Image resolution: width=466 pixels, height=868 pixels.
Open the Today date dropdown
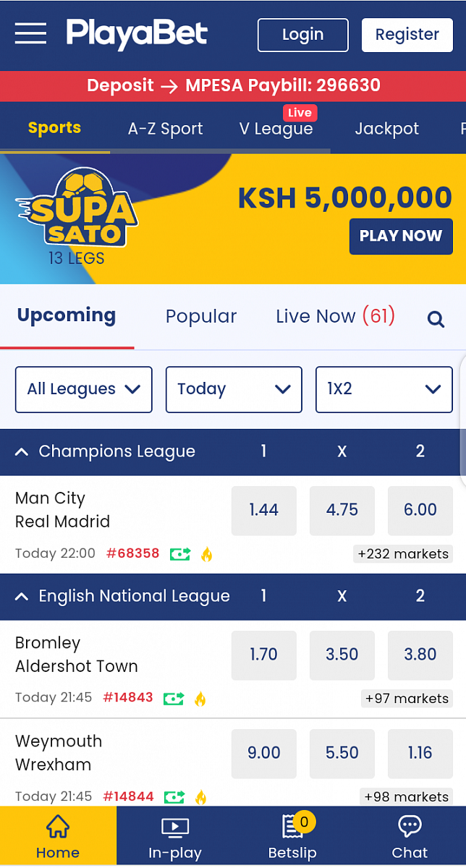[x=233, y=389]
